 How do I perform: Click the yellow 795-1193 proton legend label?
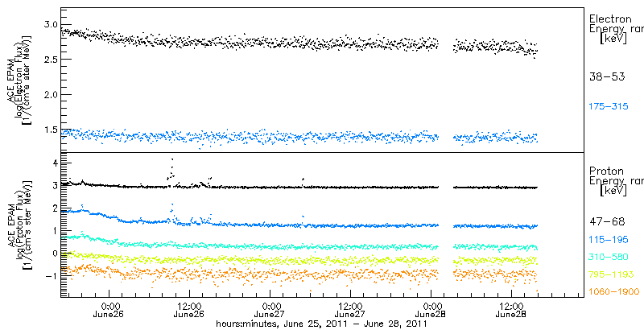coord(610,274)
